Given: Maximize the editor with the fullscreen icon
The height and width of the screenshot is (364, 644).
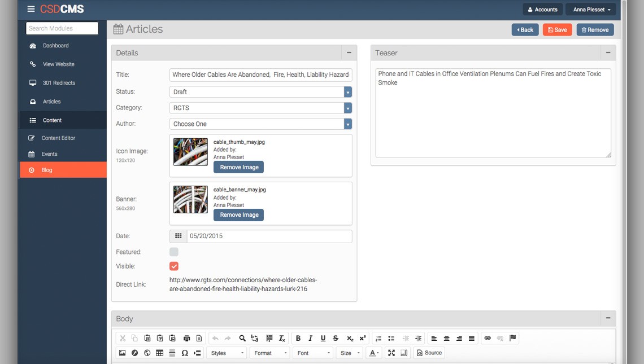Looking at the screenshot, I should [x=391, y=353].
